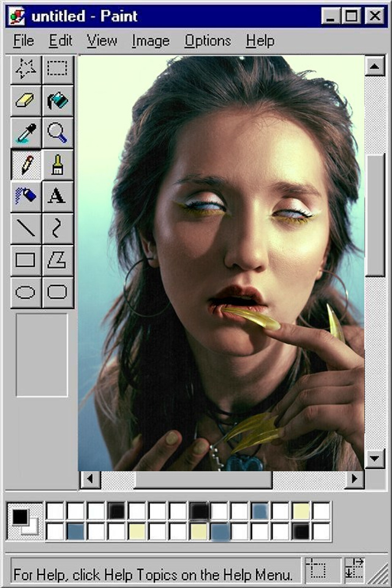This screenshot has height=588, width=392.
Task: Select the Polygon shape tool
Action: click(58, 260)
